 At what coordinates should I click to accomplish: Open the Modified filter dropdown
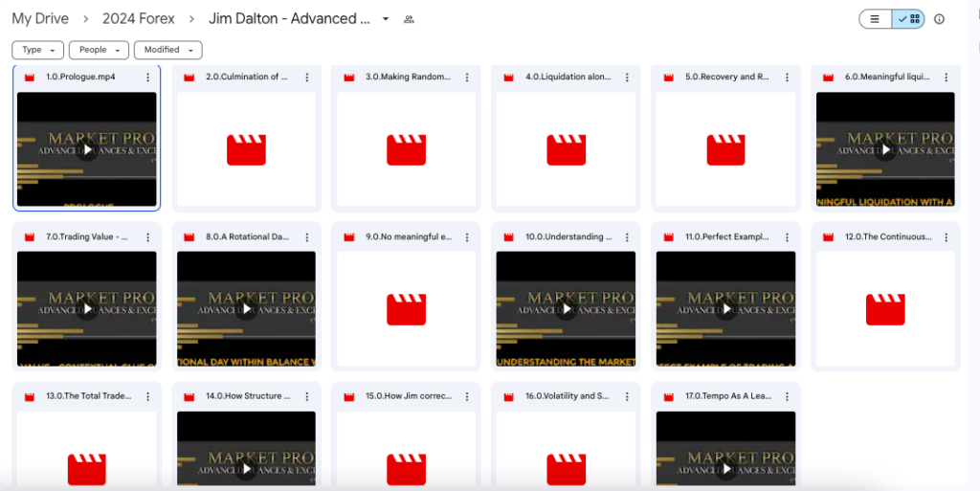(168, 50)
